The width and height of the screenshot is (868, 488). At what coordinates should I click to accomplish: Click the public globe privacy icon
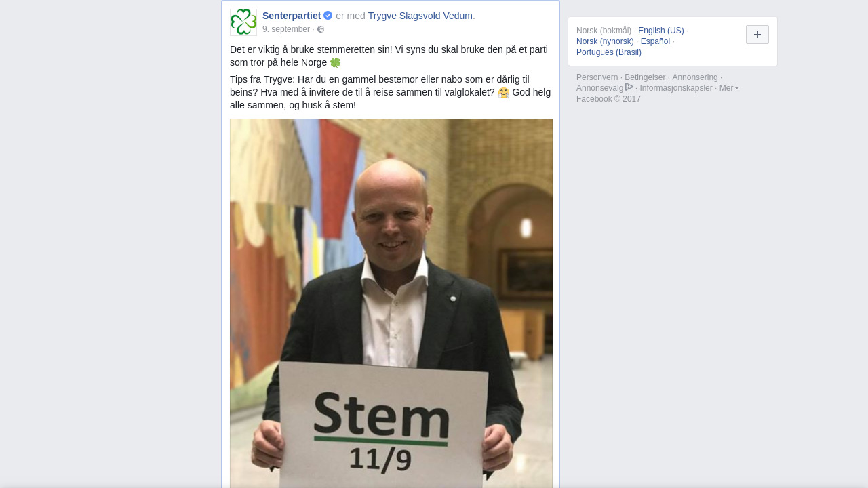321,29
